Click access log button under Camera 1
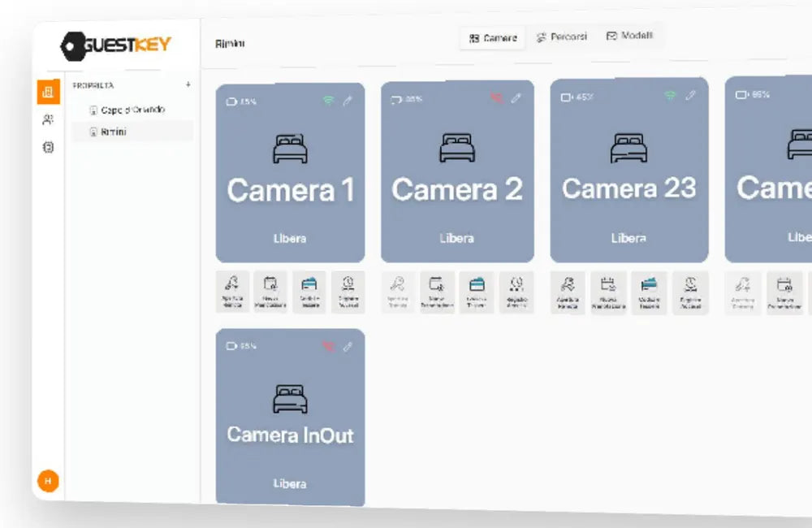 [348, 292]
